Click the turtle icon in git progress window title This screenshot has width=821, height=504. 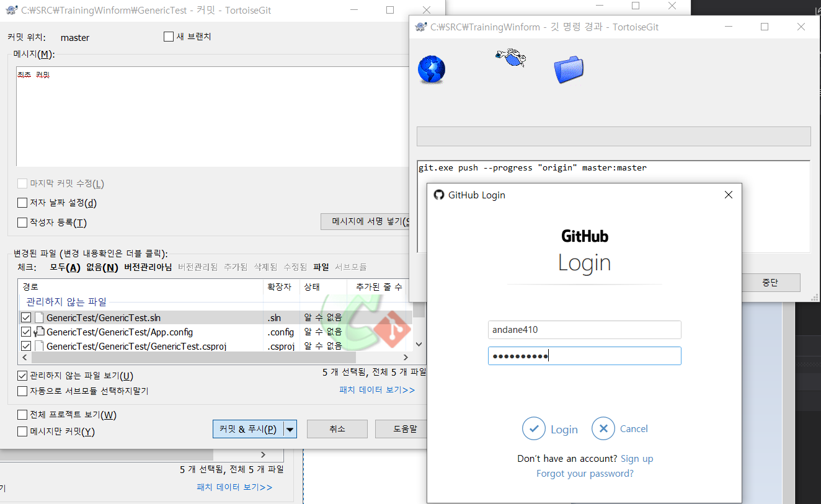tap(421, 27)
